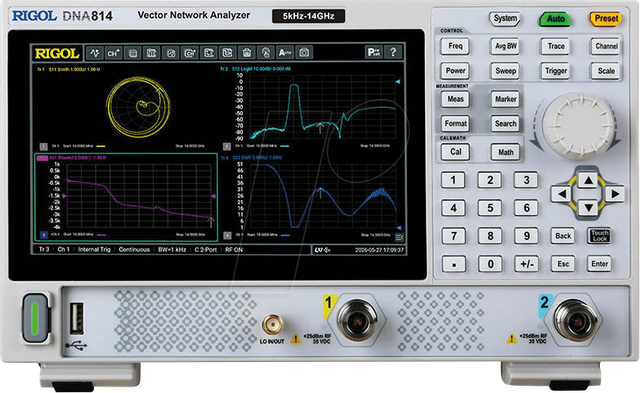
Task: Select window badge 3 under the phase plot
Action: point(43,235)
